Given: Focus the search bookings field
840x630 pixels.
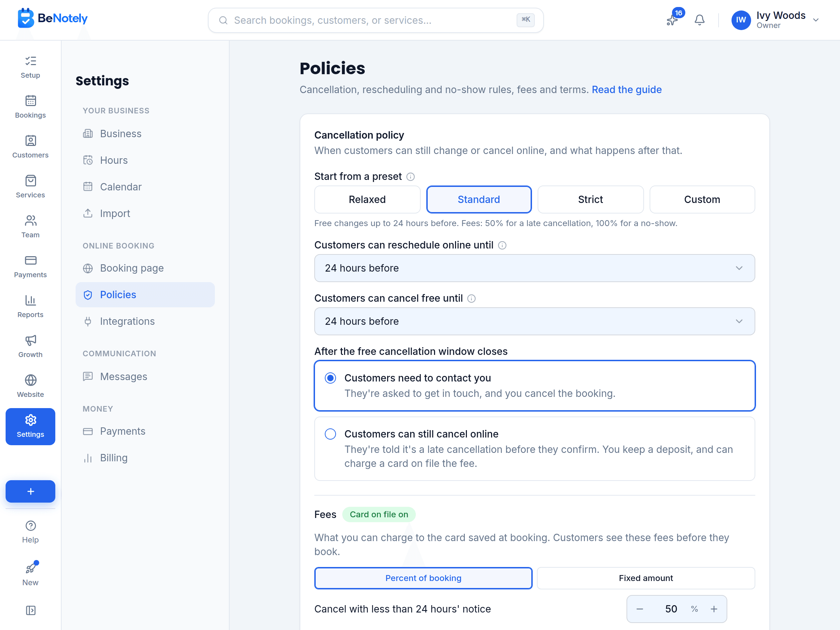Looking at the screenshot, I should (x=376, y=20).
